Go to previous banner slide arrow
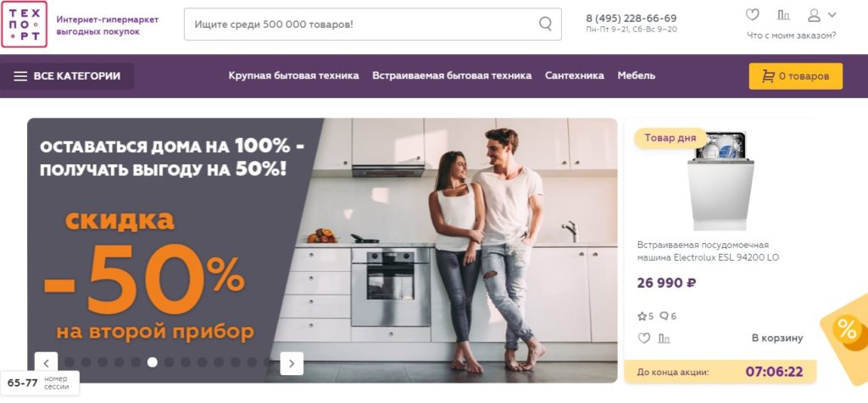The height and width of the screenshot is (403, 868). [x=46, y=363]
